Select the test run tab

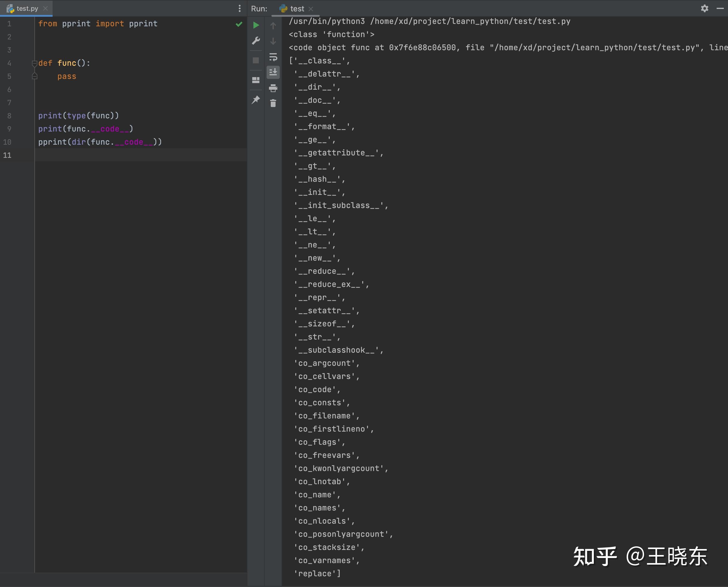[x=295, y=8]
